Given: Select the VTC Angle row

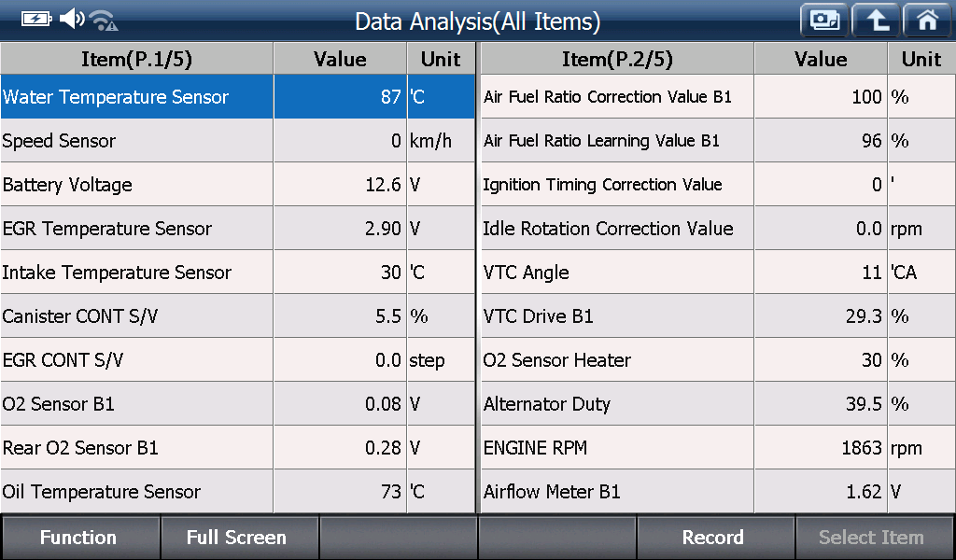Looking at the screenshot, I should pos(718,273).
